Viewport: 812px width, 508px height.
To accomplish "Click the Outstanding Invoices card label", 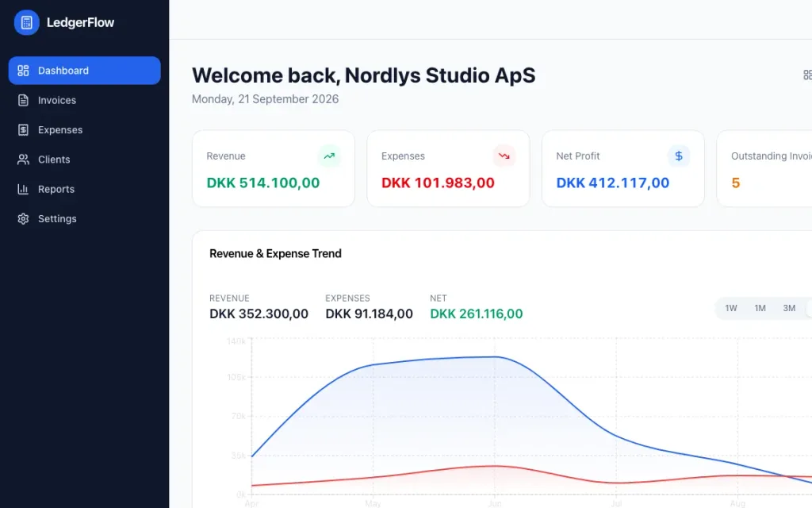I will 771,156.
